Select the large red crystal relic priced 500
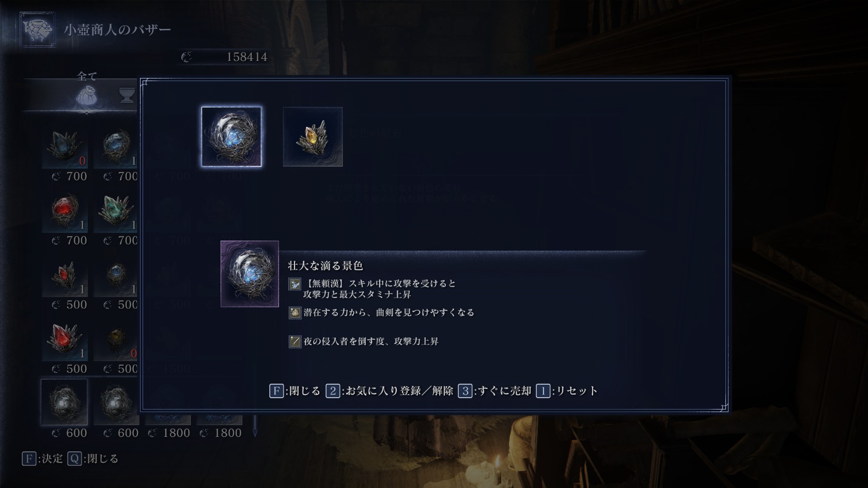868x488 pixels. 65,340
